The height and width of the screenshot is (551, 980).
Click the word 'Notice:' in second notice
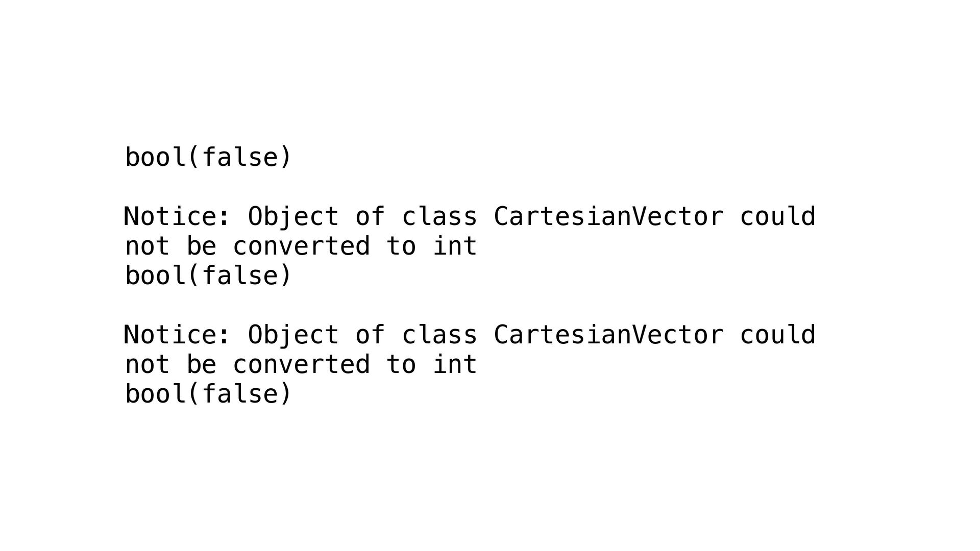pos(177,335)
